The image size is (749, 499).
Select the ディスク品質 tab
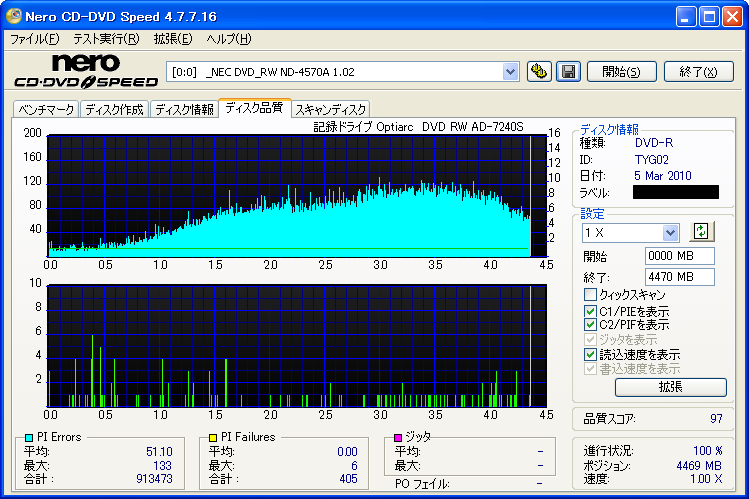(254, 108)
